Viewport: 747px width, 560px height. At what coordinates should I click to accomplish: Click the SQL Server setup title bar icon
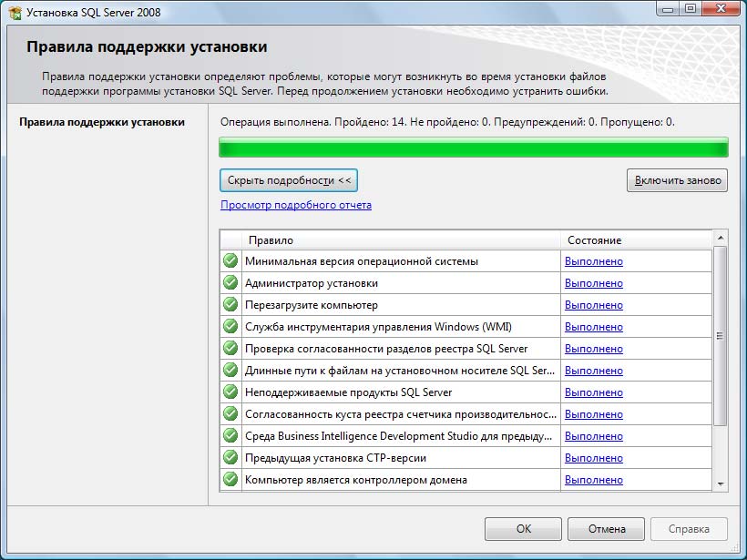(15, 12)
